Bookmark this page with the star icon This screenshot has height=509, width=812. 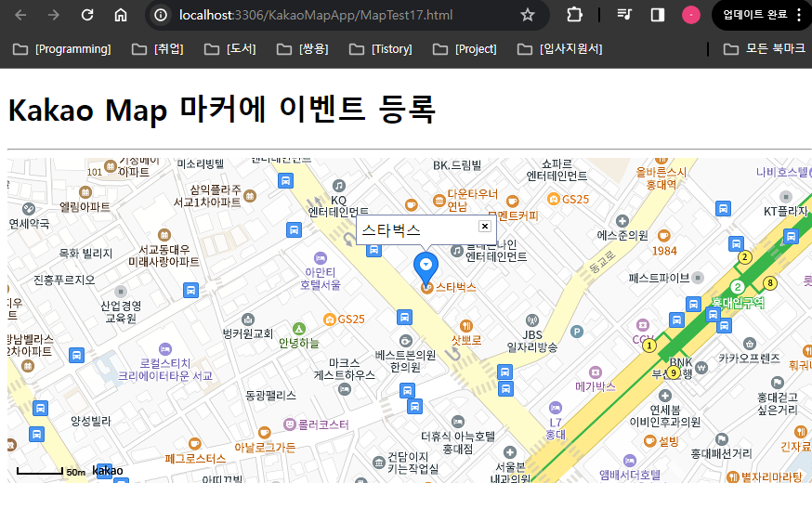click(527, 15)
